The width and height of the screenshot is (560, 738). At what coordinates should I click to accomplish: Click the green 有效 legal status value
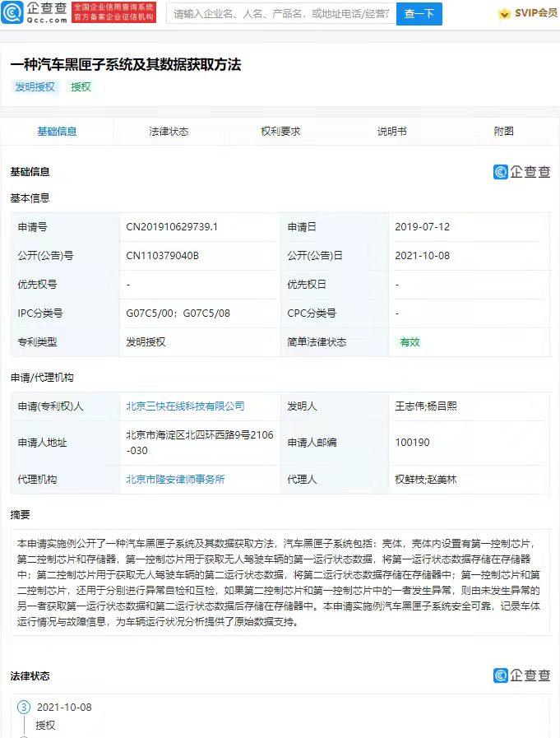410,342
